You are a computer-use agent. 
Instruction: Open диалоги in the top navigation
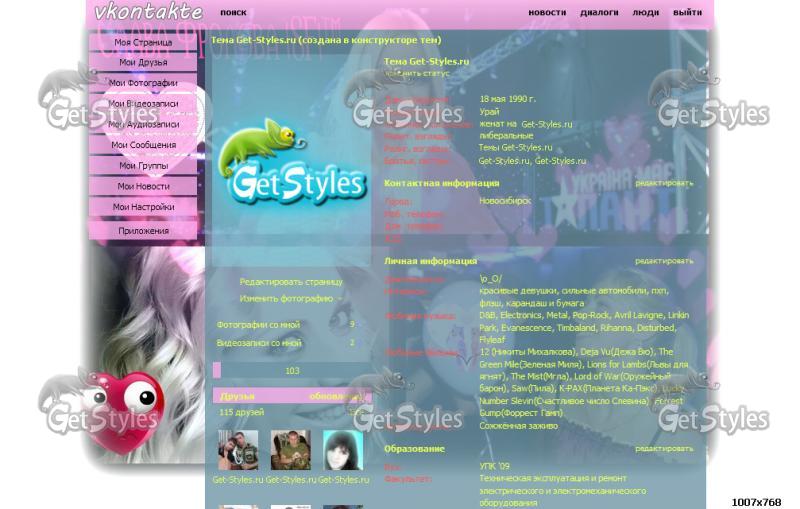point(599,13)
